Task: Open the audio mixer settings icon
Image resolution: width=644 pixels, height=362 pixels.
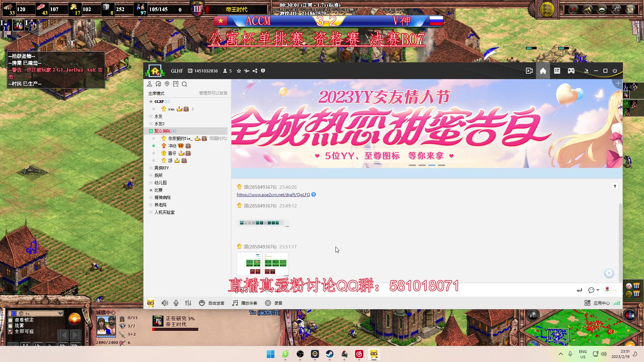Action: pyautogui.click(x=188, y=303)
